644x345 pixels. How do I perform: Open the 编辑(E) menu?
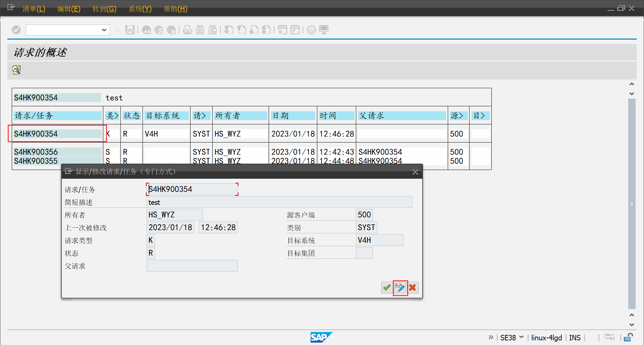click(x=69, y=9)
